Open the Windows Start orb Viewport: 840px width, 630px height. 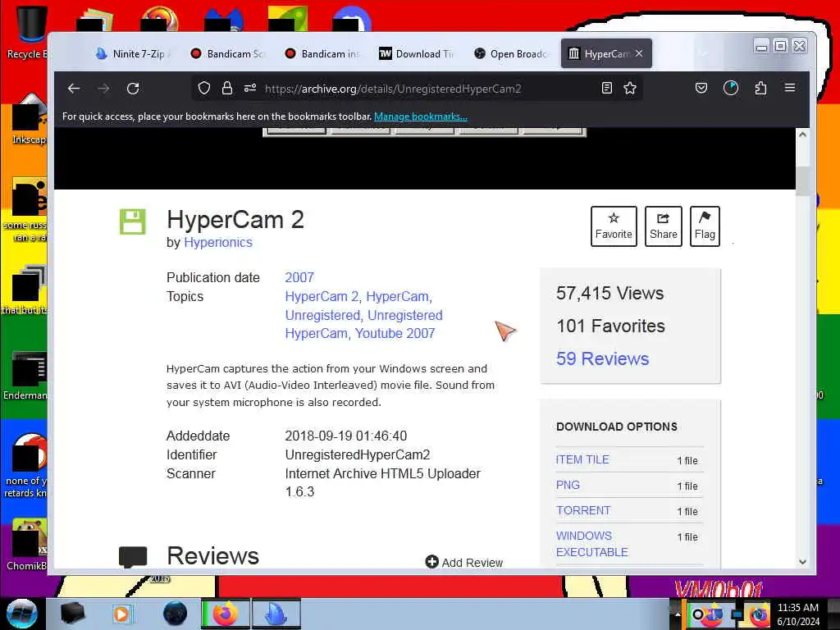tap(22, 614)
